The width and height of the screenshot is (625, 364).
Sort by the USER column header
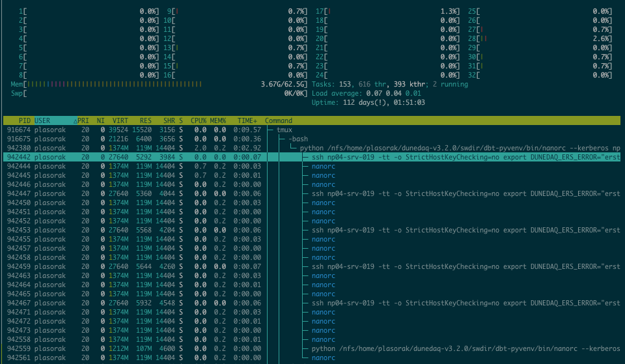coord(42,120)
